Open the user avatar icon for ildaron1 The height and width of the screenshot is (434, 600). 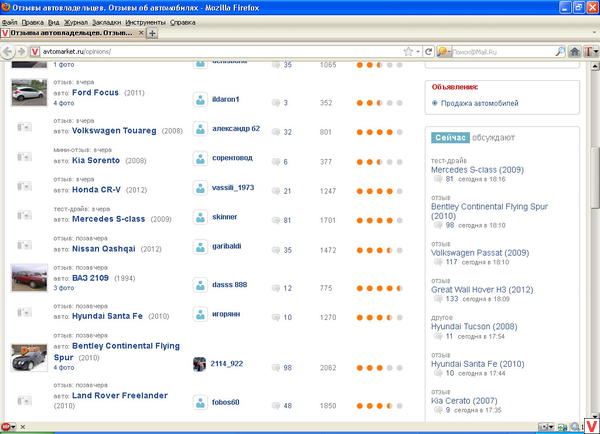click(200, 100)
